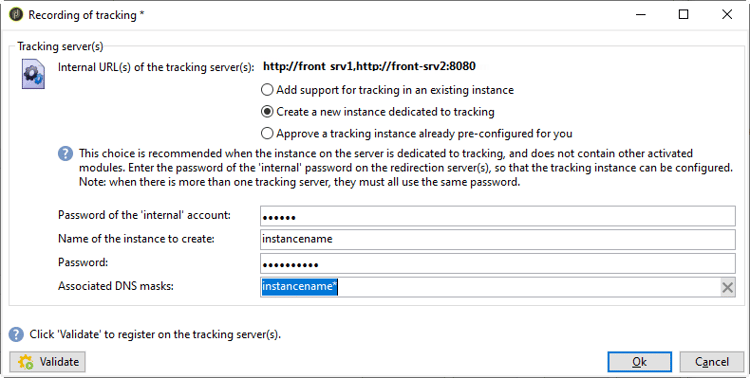Clear the Associated DNS masks field
This screenshot has width=750, height=378.
pos(728,287)
